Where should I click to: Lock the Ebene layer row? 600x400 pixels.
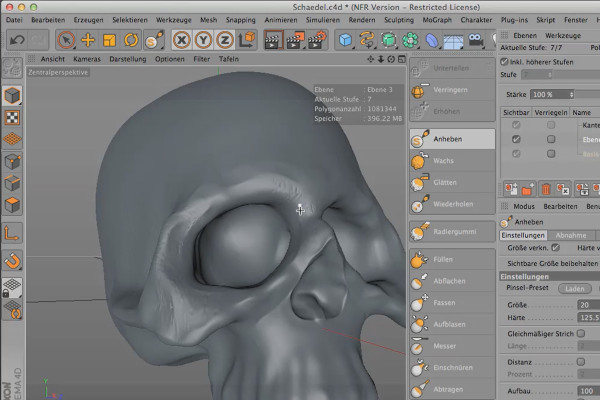click(x=551, y=139)
